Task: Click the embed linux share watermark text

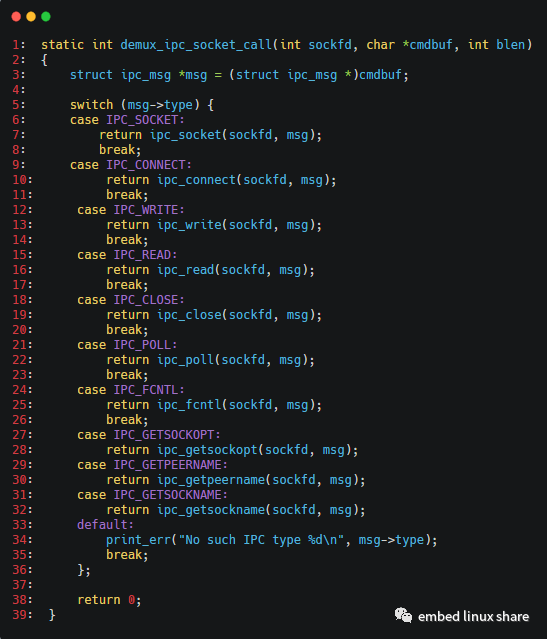Action: point(473,616)
